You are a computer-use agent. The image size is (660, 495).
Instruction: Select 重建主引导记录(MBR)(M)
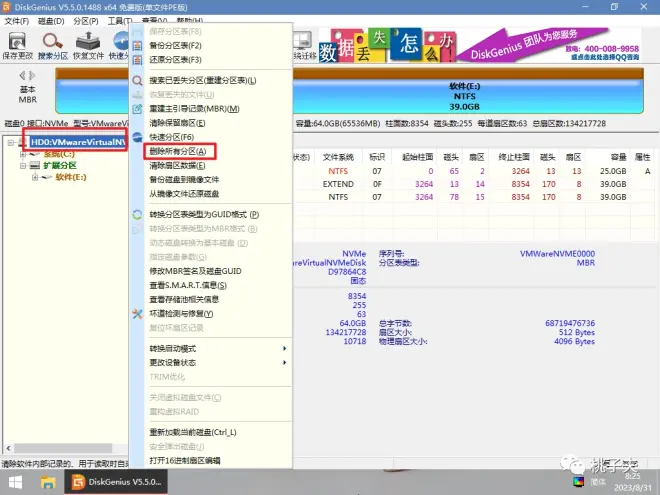[194, 109]
